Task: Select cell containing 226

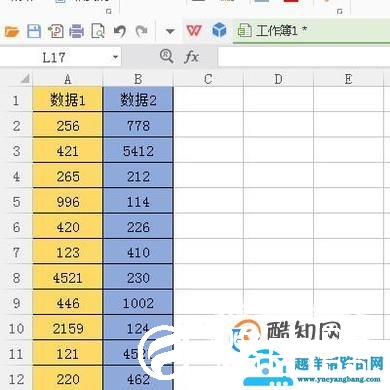Action: pos(138,227)
